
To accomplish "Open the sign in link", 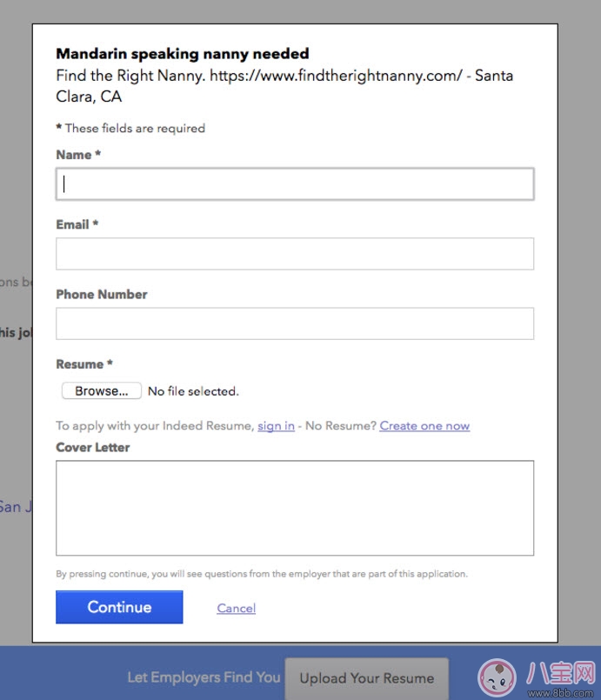I will 276,426.
